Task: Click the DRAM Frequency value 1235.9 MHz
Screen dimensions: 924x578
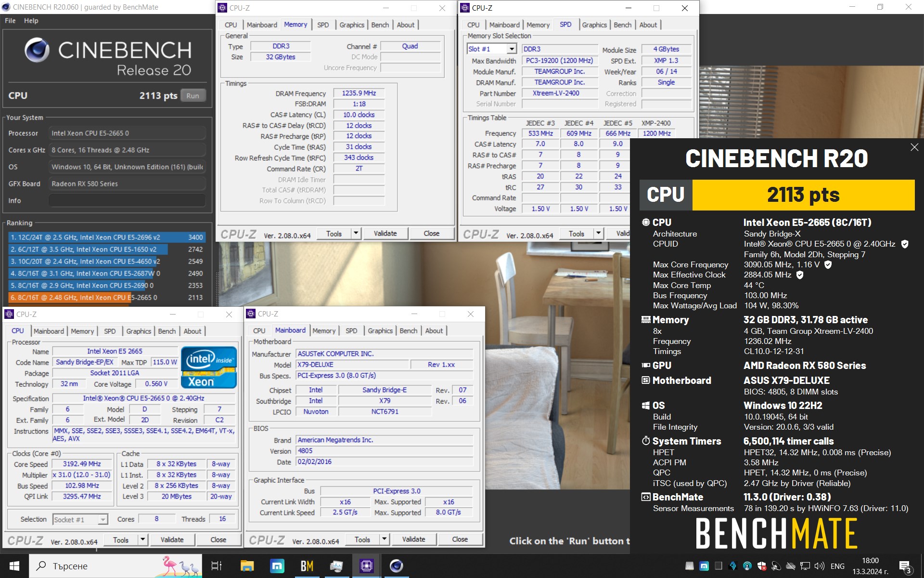Action: click(359, 93)
